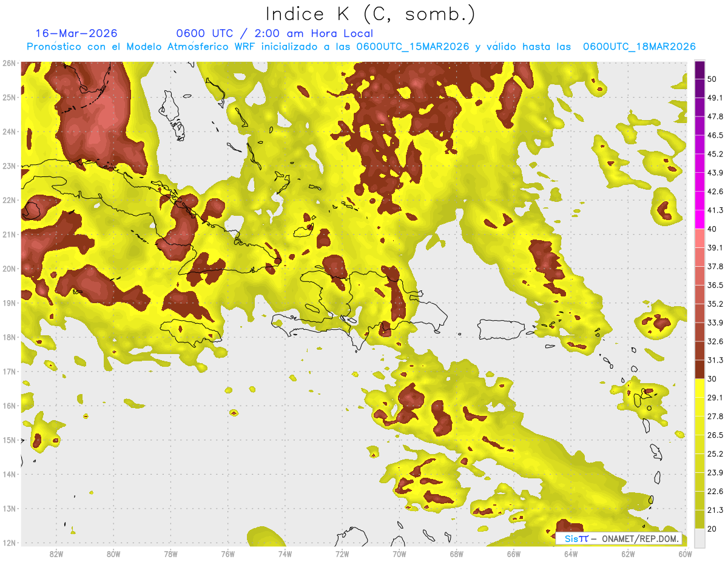Viewport: 728px width, 562px height.
Task: Click the "15N" latitude label
Action: [x=8, y=440]
